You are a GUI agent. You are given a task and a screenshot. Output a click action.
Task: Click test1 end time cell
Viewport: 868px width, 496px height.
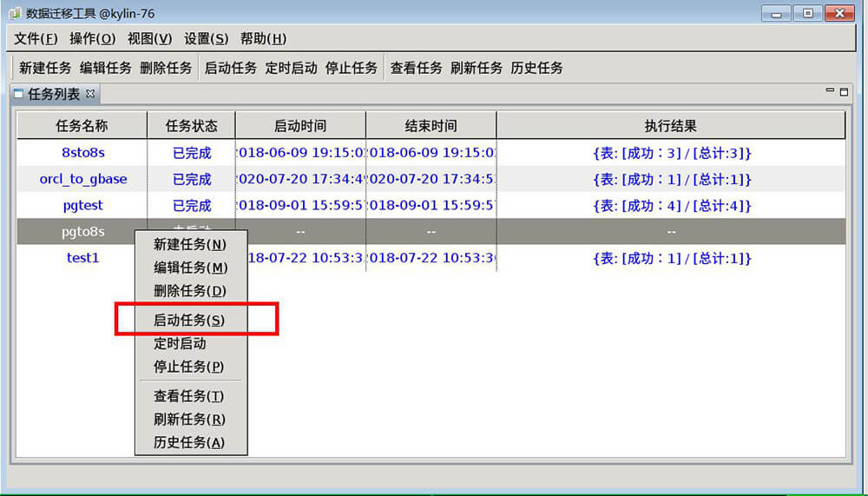[x=431, y=258]
